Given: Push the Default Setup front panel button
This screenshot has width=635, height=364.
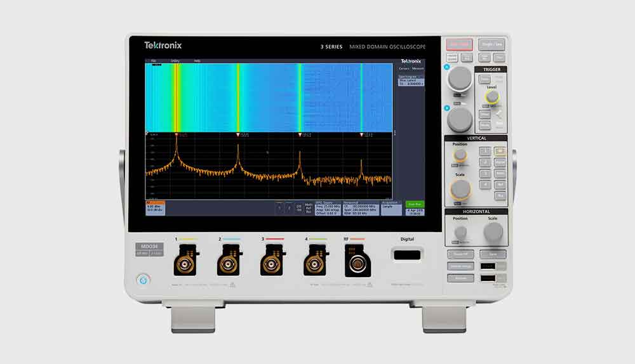Looking at the screenshot, I should (x=460, y=266).
